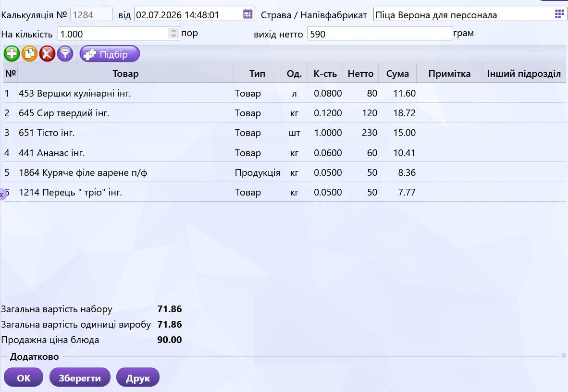
Task: Click the orange copy row icon
Action: click(29, 54)
